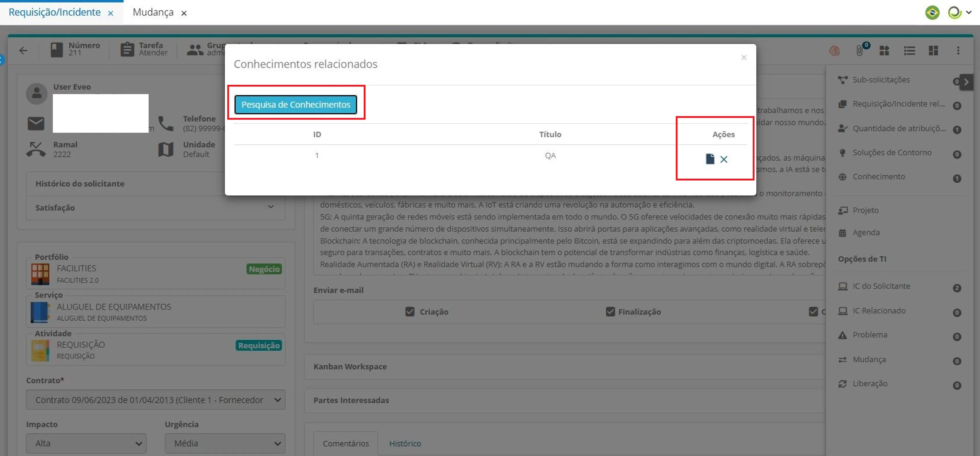Click the Título column header
The width and height of the screenshot is (980, 456).
click(550, 134)
